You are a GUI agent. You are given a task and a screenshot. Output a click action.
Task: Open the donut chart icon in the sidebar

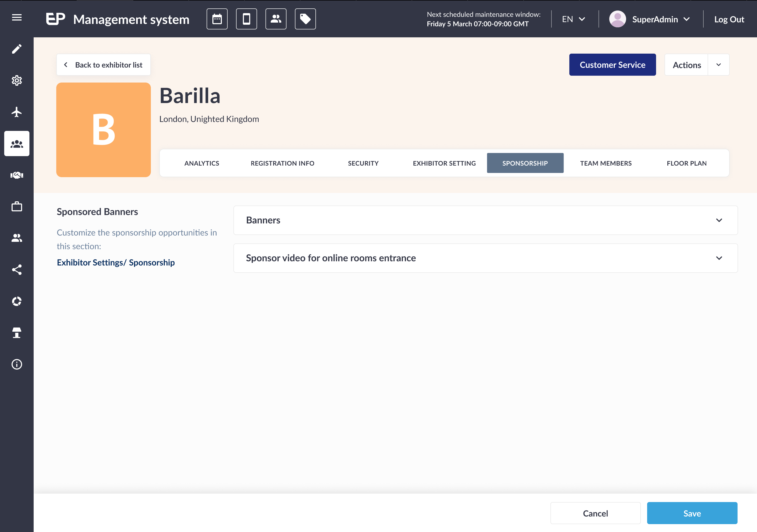17,301
